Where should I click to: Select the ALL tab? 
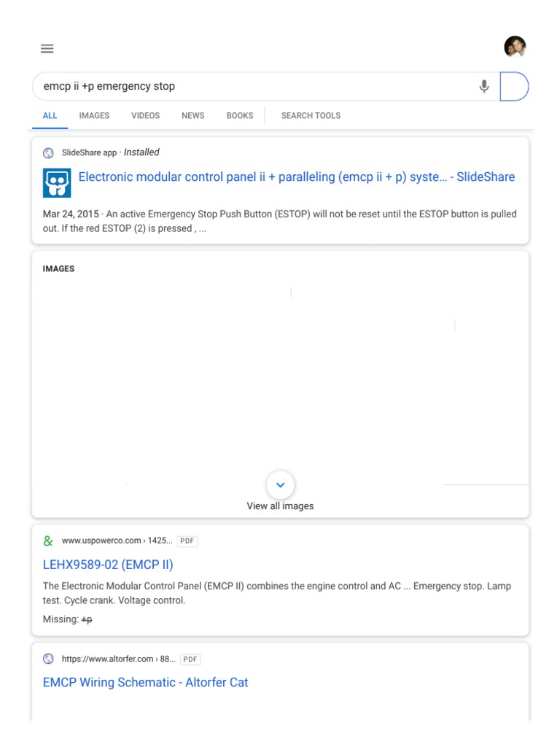(x=50, y=116)
